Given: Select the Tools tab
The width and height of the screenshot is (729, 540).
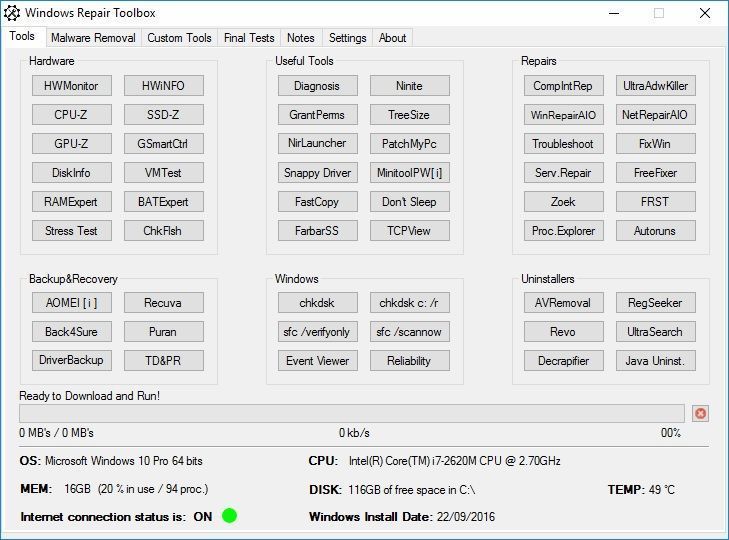Looking at the screenshot, I should (x=22, y=36).
